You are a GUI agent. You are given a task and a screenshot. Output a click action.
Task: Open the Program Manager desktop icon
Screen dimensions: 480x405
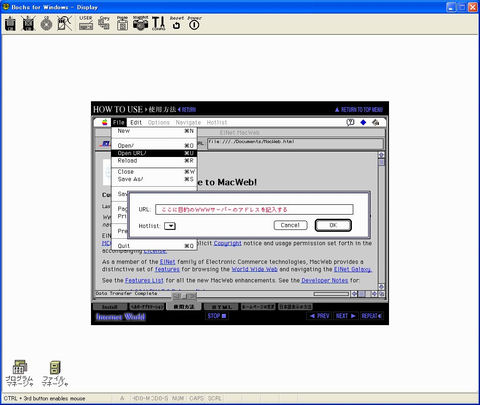click(20, 373)
